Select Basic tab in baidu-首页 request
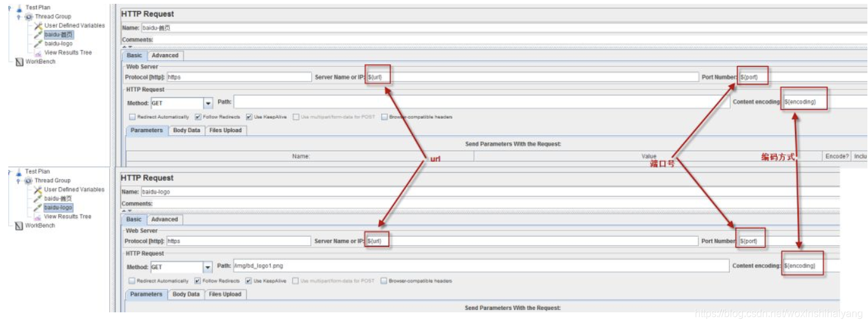The height and width of the screenshot is (325, 868). (135, 55)
